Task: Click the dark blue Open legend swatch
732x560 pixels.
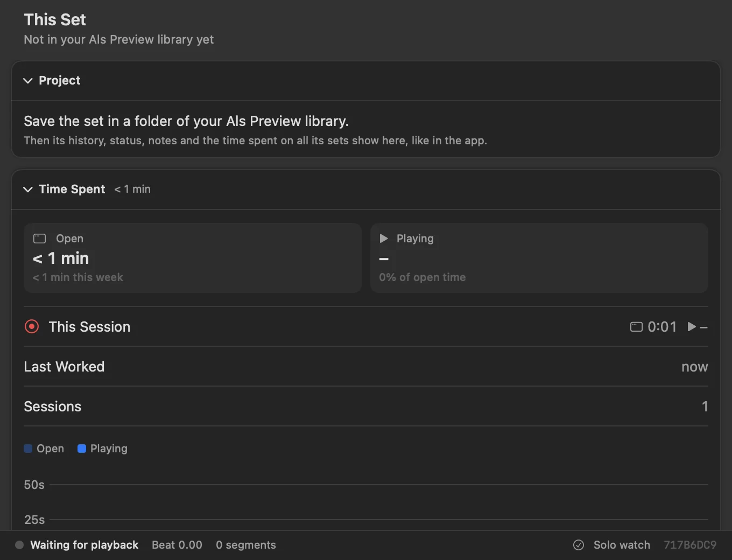Action: tap(28, 449)
